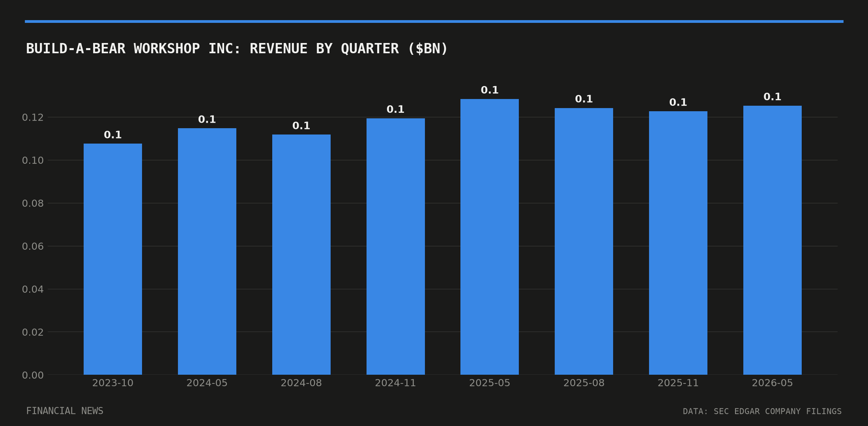Click the value label above the 2025-11 bar

pos(678,103)
